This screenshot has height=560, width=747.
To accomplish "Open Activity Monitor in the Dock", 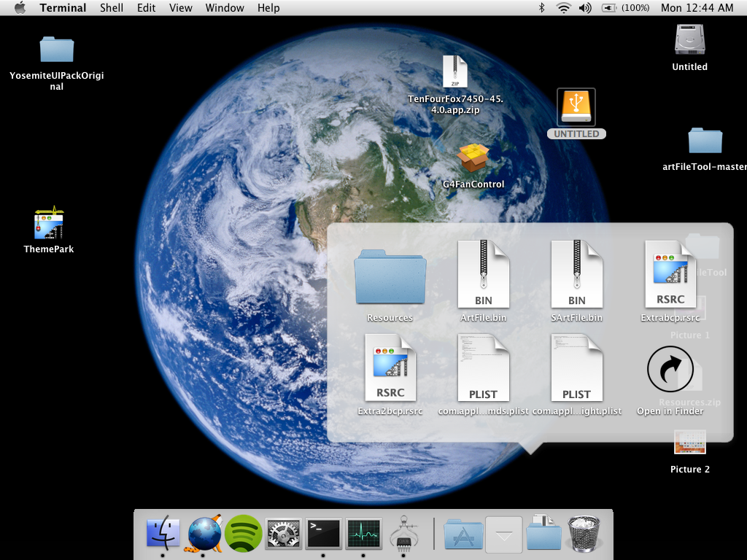I will [x=363, y=534].
